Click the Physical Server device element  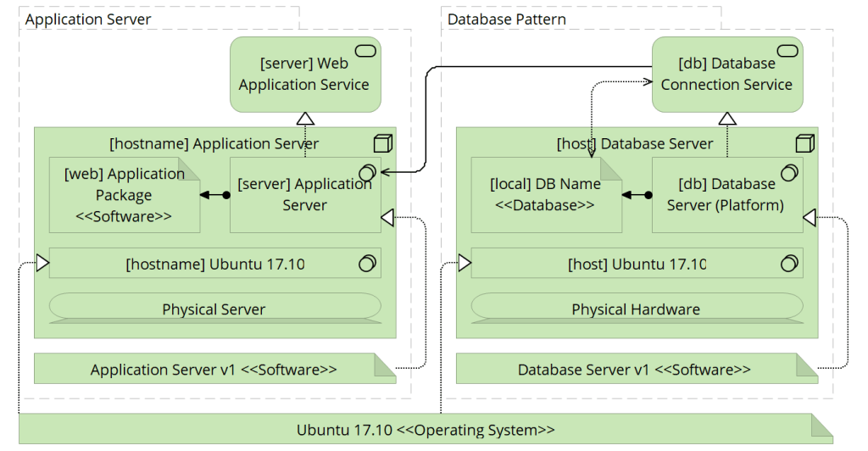(x=214, y=309)
